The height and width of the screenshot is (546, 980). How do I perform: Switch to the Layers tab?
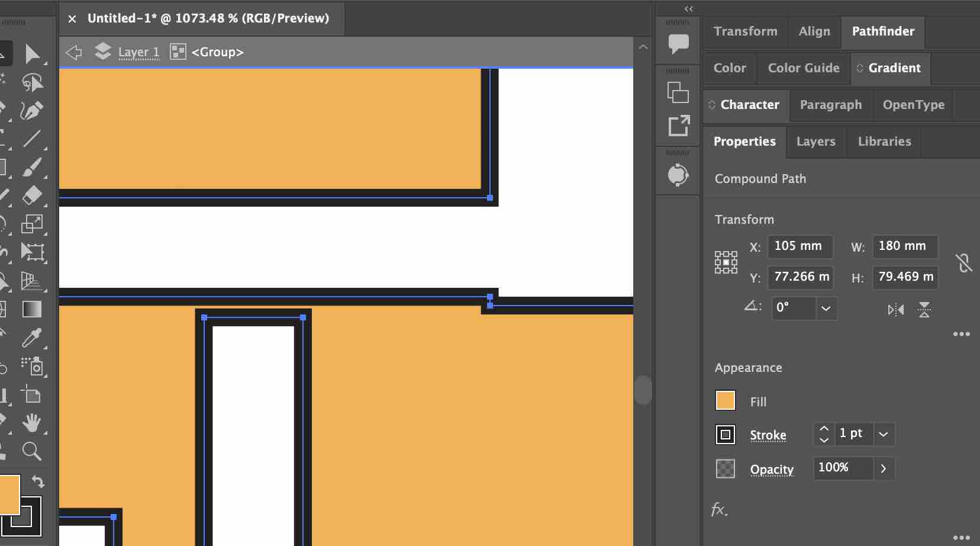(x=816, y=142)
